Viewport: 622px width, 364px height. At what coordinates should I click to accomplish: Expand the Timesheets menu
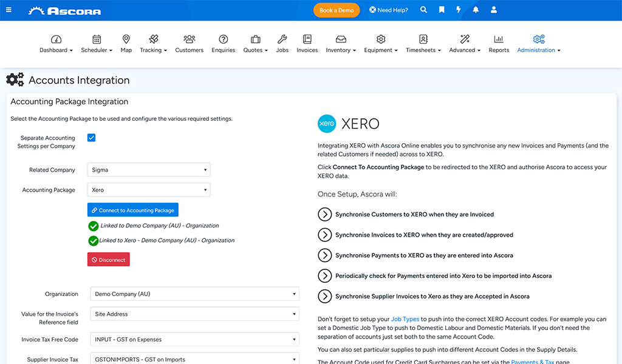pyautogui.click(x=439, y=50)
